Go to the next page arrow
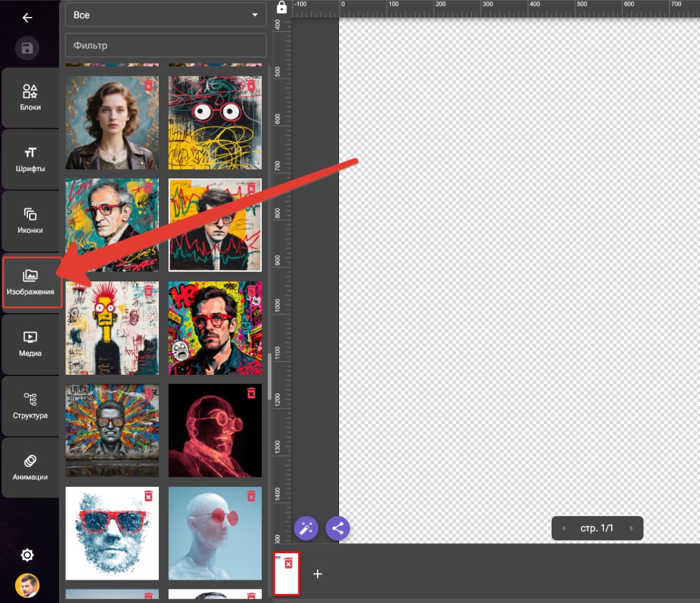The height and width of the screenshot is (603, 700). (x=631, y=528)
